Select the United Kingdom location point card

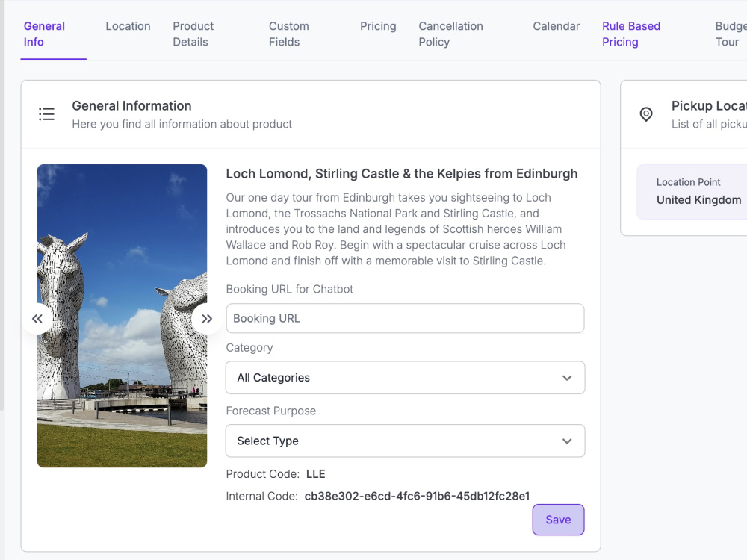692,192
